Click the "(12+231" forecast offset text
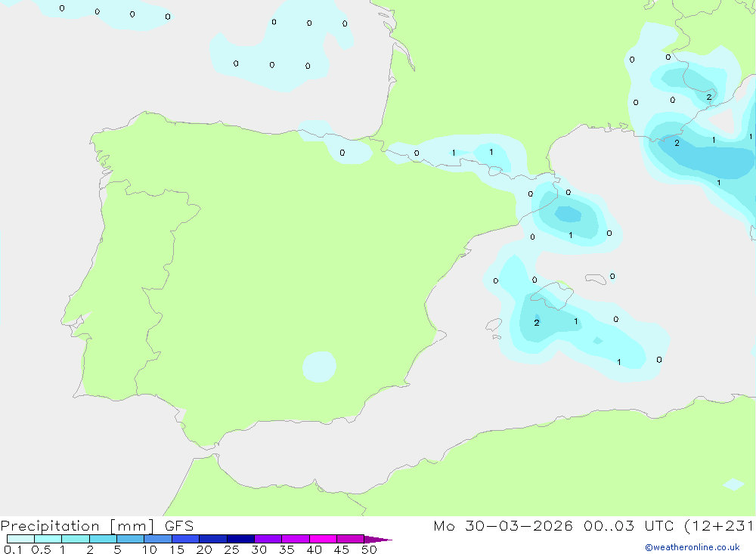Image resolution: width=756 pixels, height=554 pixels. pos(719,526)
